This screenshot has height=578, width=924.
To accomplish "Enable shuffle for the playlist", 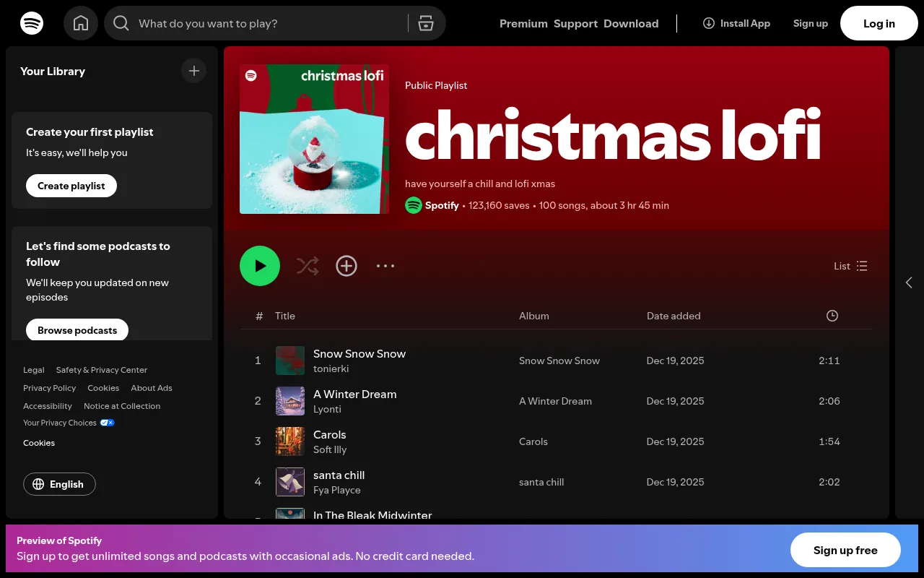I will [308, 266].
